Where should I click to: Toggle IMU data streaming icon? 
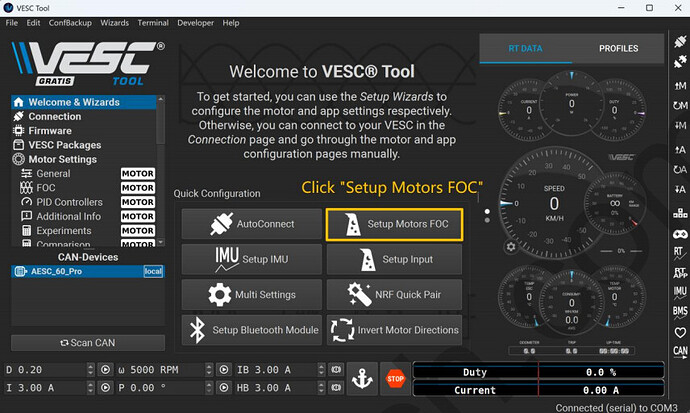680,292
